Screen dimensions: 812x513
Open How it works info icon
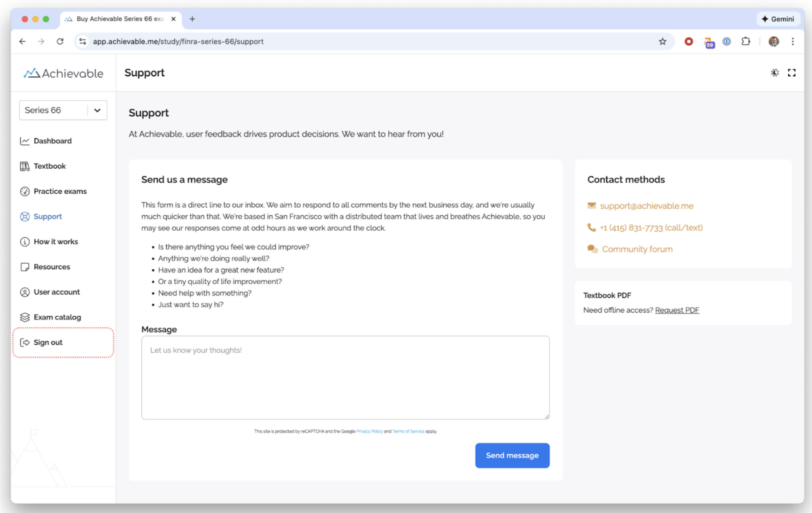point(25,242)
